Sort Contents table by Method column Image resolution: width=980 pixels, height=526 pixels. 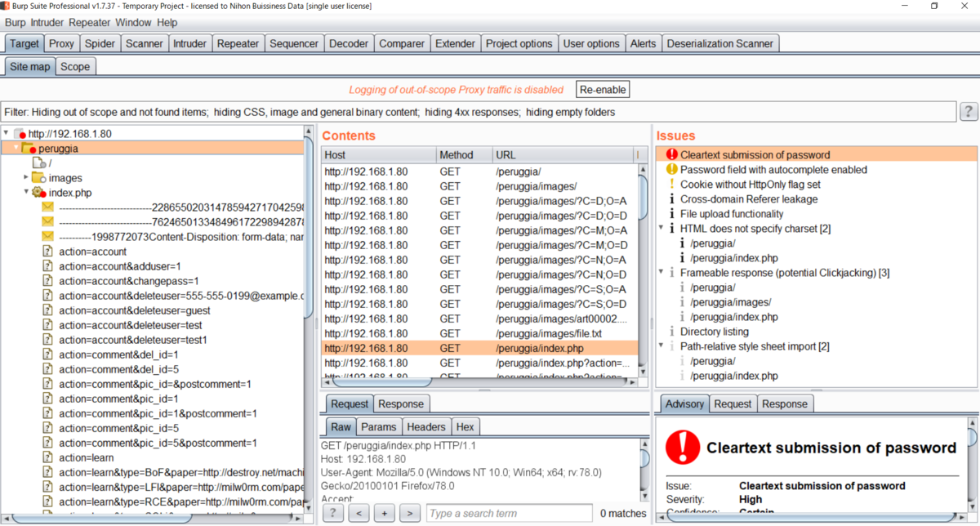pos(464,154)
